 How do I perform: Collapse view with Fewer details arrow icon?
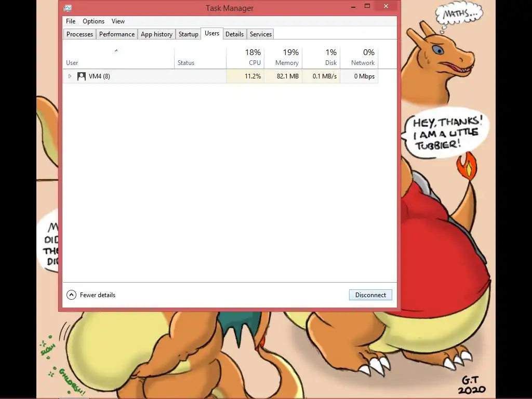coord(71,295)
